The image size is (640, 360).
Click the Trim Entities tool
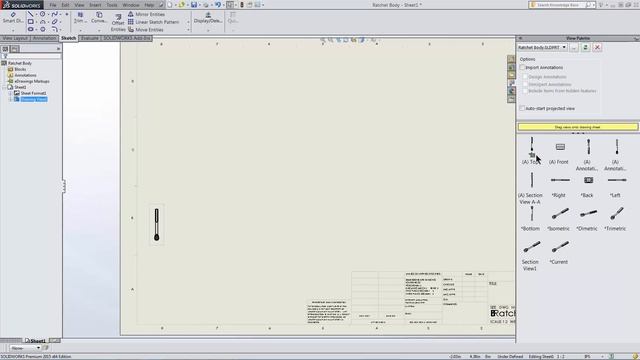pos(80,17)
